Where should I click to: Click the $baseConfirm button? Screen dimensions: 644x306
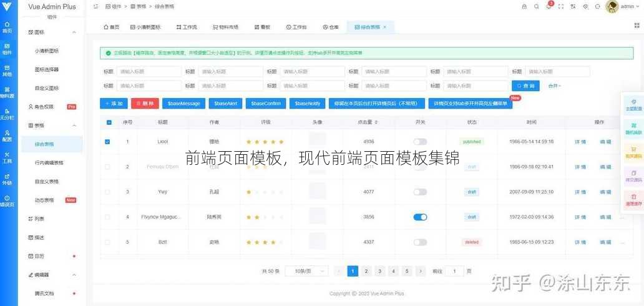(x=266, y=104)
